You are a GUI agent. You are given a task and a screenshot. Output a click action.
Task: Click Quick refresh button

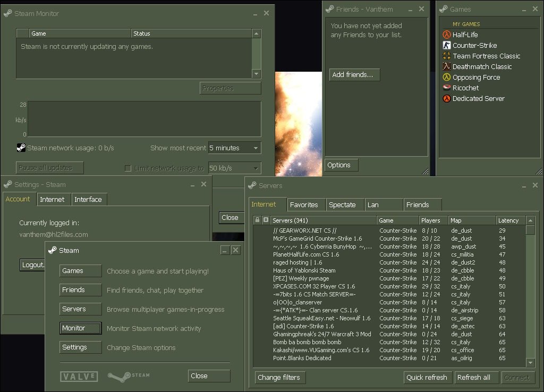(x=429, y=378)
